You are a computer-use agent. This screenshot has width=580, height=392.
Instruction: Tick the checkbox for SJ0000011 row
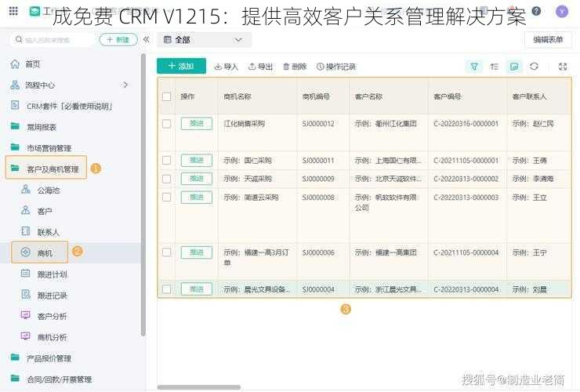click(166, 160)
